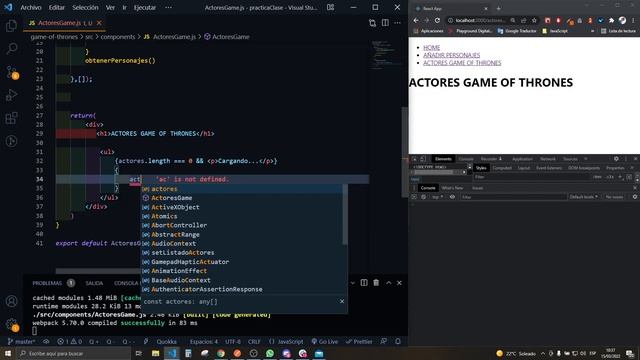Open the Search view in activity bar
The width and height of the screenshot is (640, 360).
pos(11,49)
